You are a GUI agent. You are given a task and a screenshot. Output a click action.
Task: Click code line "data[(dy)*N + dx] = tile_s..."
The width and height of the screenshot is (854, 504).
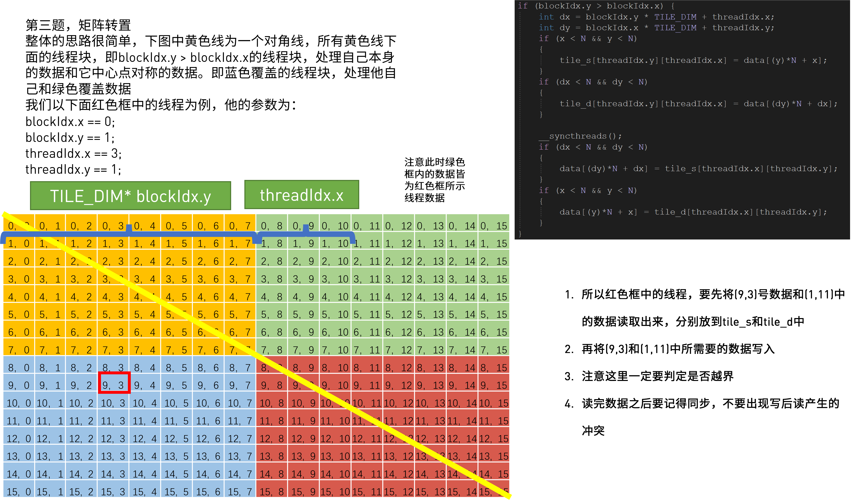699,169
